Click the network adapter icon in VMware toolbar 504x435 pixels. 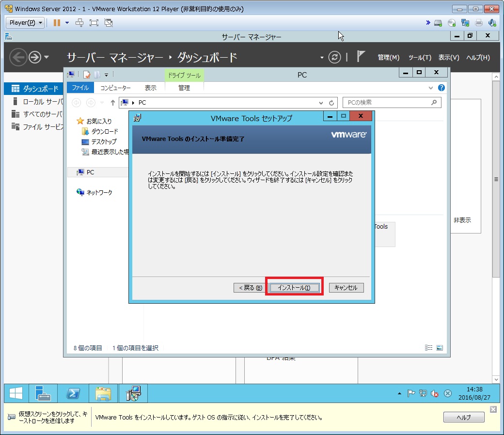465,23
